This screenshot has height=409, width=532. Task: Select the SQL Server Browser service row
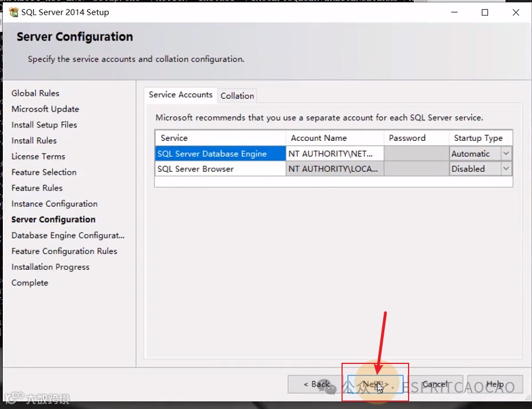coord(220,168)
